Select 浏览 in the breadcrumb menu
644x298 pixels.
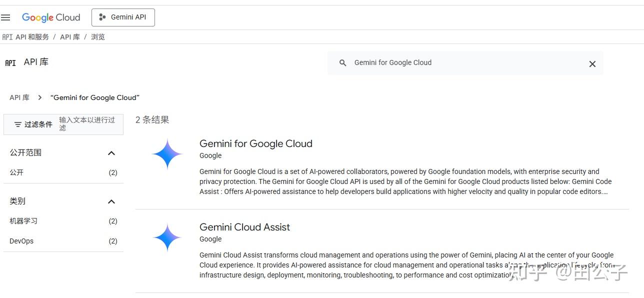98,36
